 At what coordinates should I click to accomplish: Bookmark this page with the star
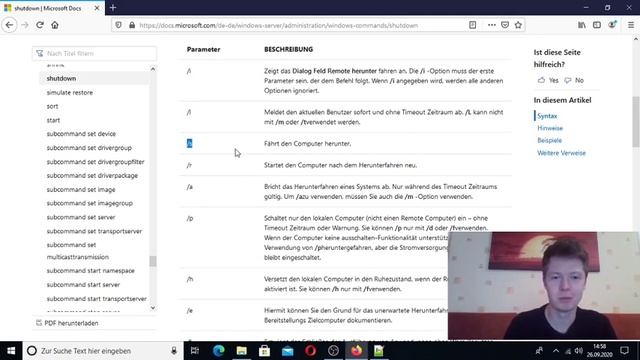pyautogui.click(x=518, y=25)
